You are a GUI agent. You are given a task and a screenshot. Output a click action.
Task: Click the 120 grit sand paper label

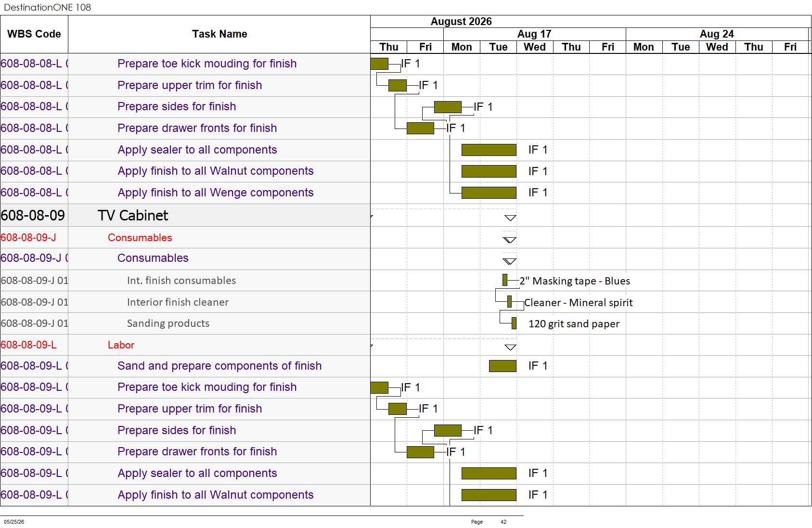point(574,324)
